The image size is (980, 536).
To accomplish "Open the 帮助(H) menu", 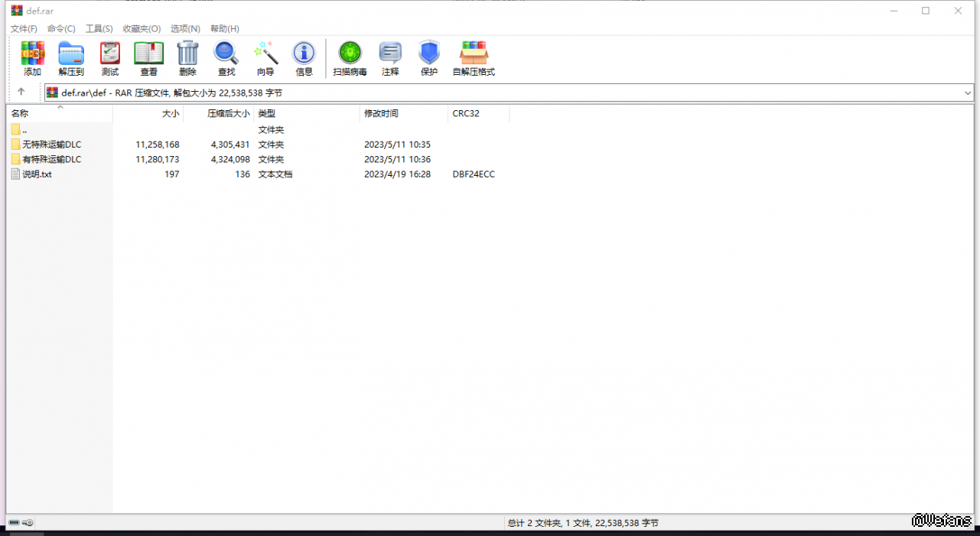I will (x=224, y=28).
